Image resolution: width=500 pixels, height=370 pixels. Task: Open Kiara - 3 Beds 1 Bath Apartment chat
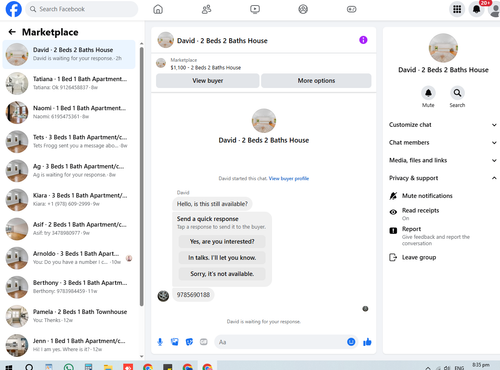pyautogui.click(x=69, y=200)
